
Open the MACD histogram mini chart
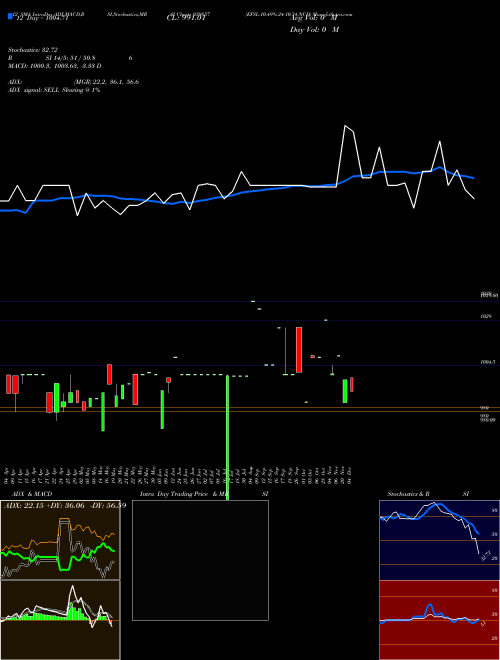pos(60,620)
